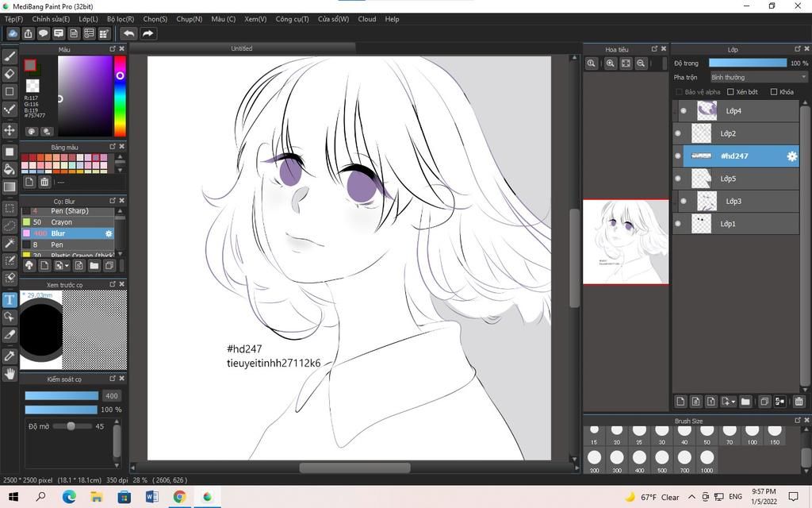Viewport: 812px width, 508px height.
Task: Click the hue spectrum bar
Action: pyautogui.click(x=120, y=96)
